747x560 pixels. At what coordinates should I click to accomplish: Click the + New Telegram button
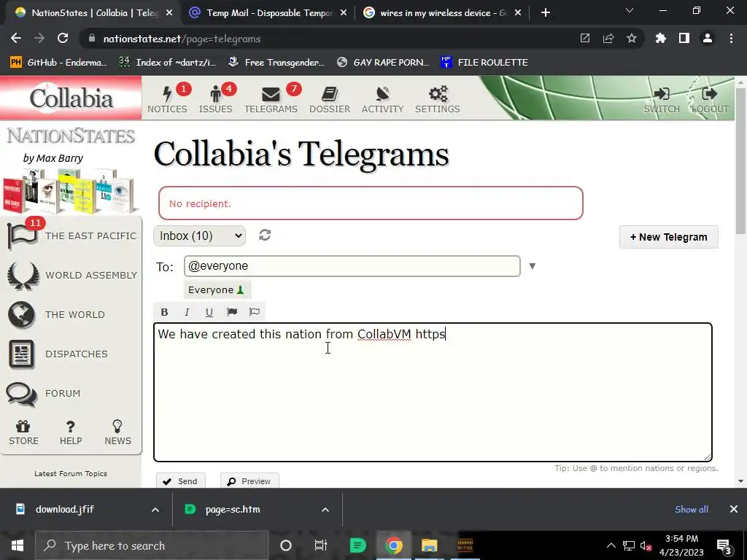click(668, 237)
